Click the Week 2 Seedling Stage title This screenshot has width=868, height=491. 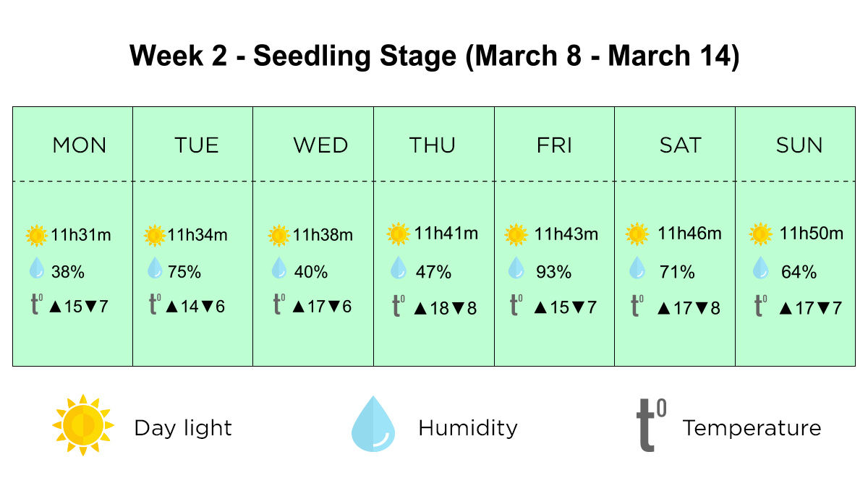click(434, 56)
